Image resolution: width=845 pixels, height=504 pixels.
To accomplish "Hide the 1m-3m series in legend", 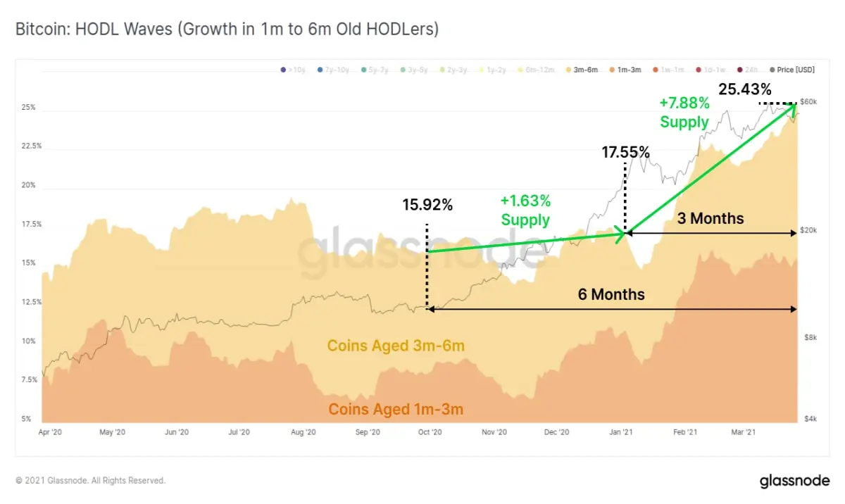I will point(625,70).
